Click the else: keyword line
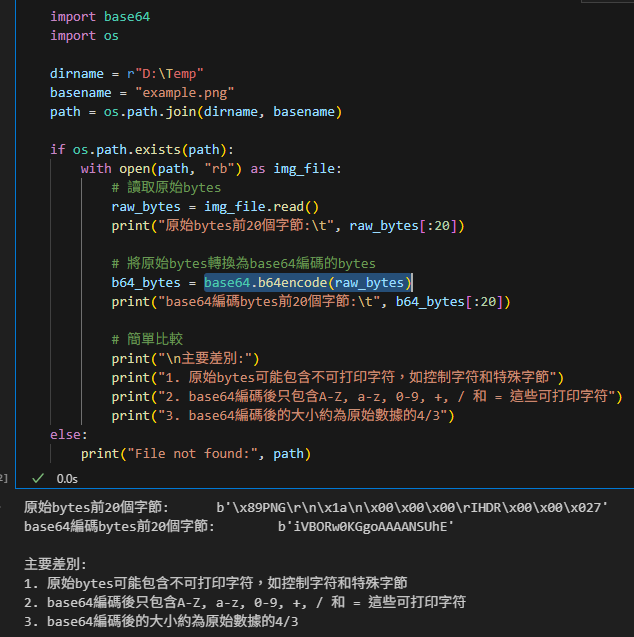 69,434
